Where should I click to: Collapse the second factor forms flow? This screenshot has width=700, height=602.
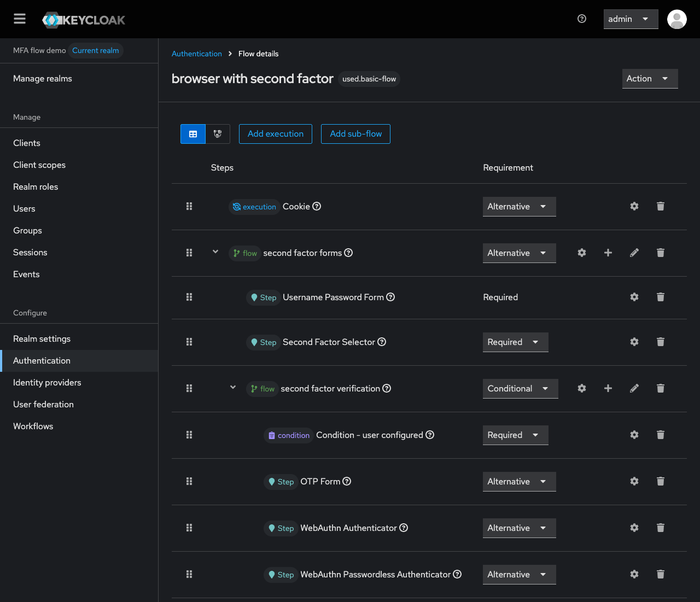215,252
